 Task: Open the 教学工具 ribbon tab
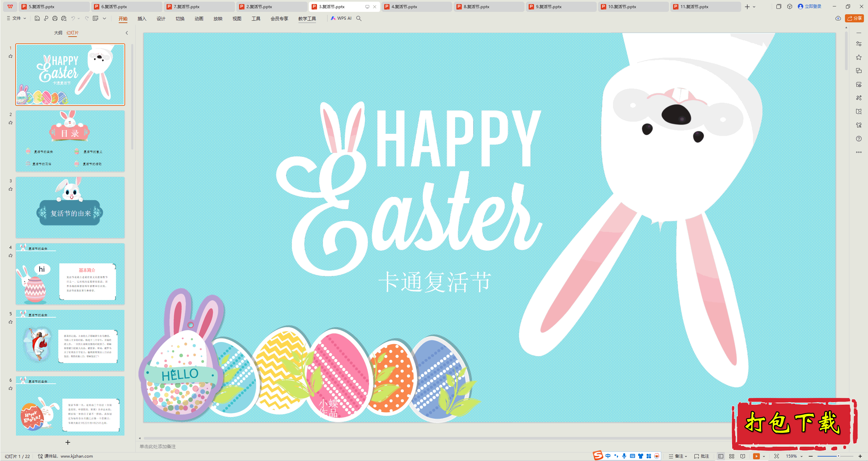point(307,19)
